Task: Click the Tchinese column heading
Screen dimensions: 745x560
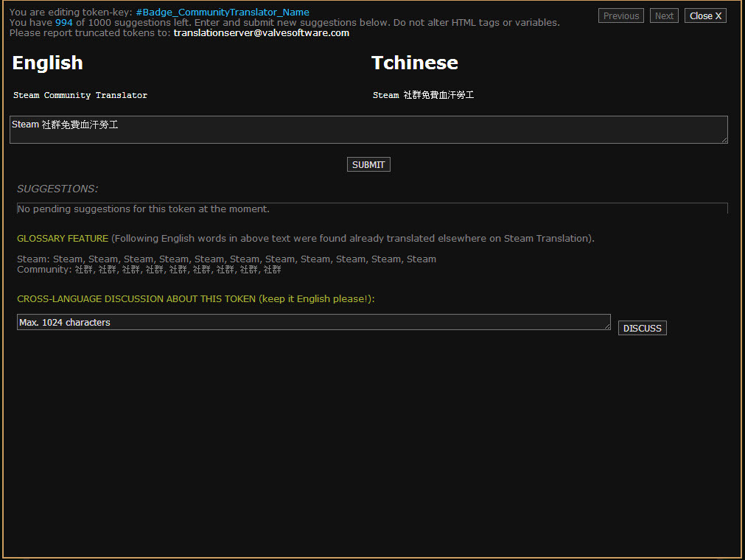Action: click(x=415, y=63)
